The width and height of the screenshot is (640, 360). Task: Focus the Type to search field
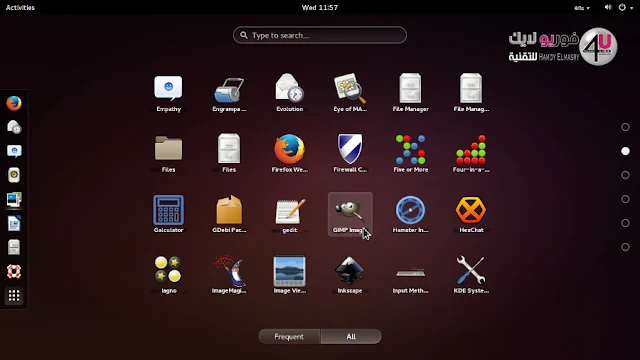point(320,35)
